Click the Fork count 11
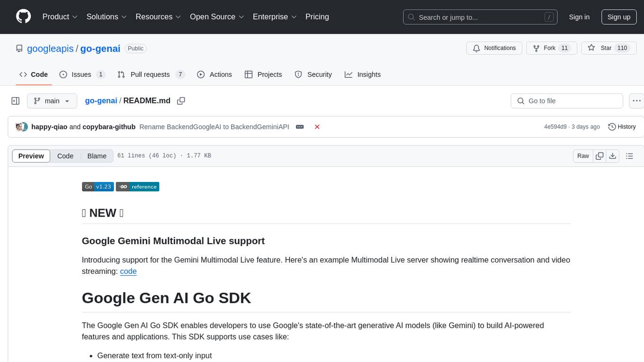Viewport: 644px width, 362px height. [564, 48]
